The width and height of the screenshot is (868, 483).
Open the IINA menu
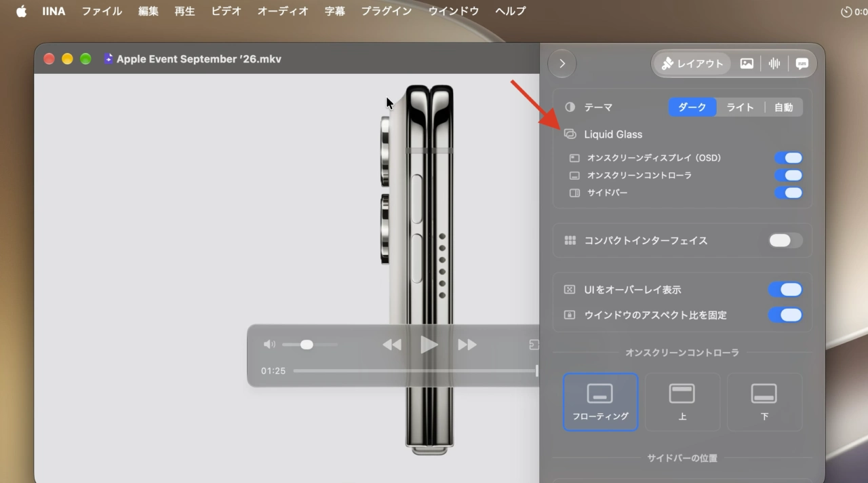(54, 12)
